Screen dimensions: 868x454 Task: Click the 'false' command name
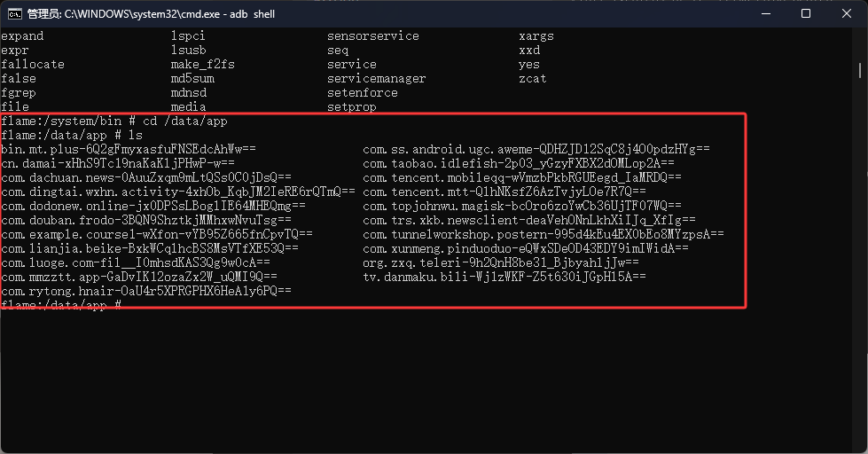click(x=19, y=79)
